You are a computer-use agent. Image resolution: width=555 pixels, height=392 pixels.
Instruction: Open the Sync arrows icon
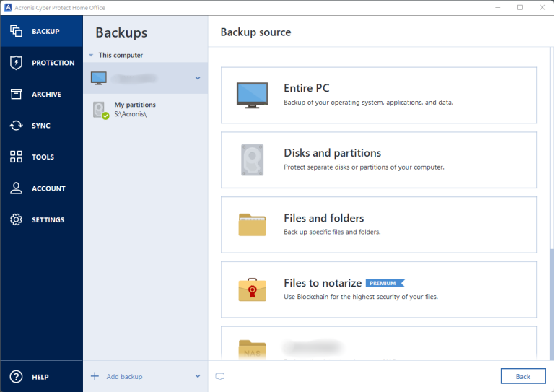tap(16, 126)
